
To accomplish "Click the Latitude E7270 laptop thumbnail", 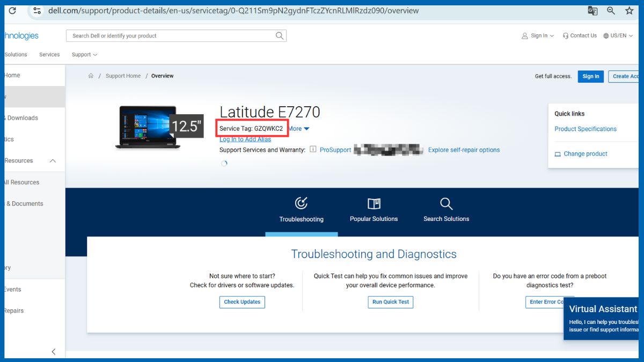I will point(148,127).
